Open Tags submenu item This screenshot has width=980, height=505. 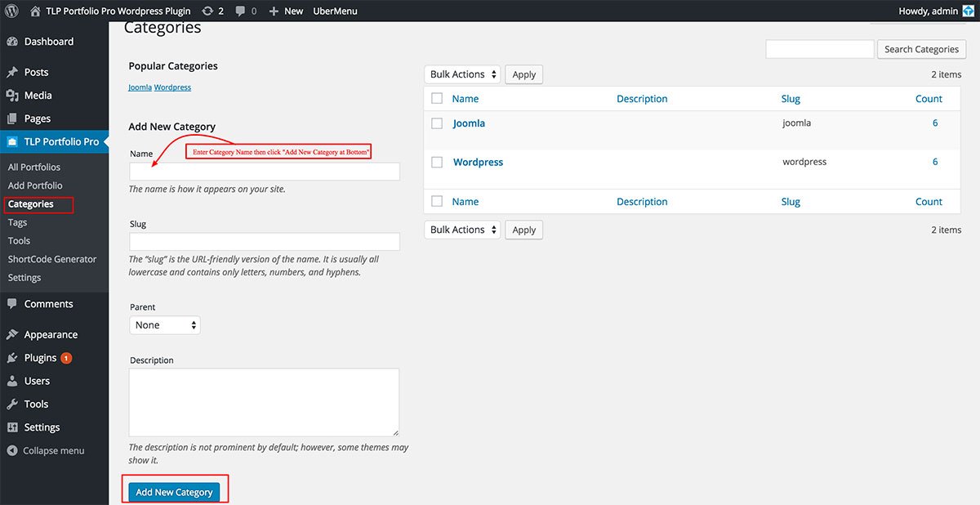click(17, 222)
